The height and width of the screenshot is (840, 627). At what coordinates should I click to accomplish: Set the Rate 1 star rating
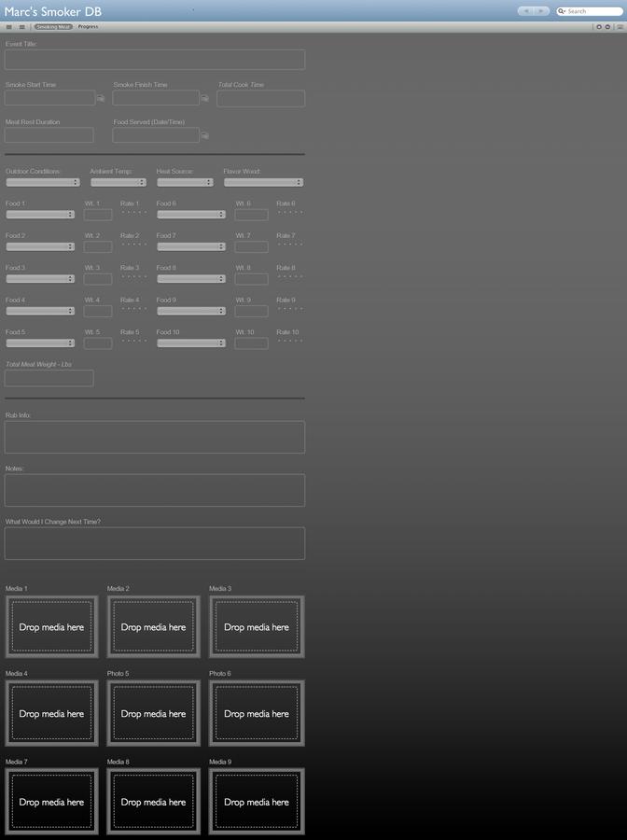click(133, 213)
